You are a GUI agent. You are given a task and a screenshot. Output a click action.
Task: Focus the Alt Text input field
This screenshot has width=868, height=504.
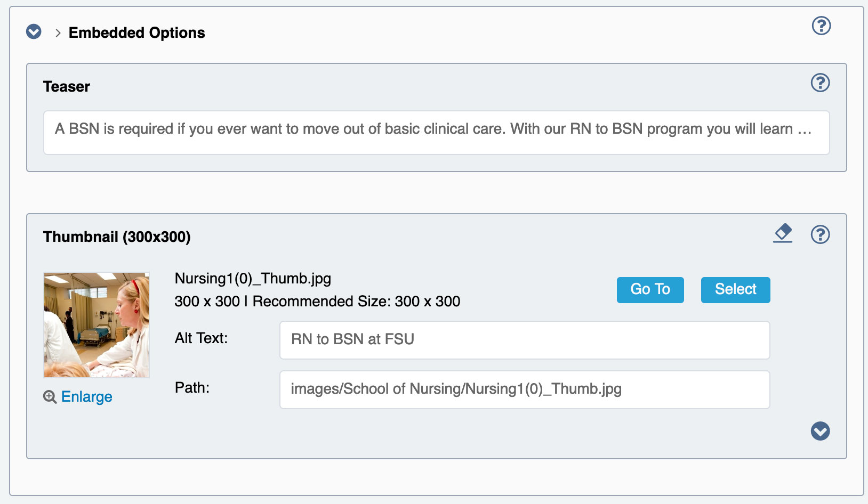[x=525, y=340]
